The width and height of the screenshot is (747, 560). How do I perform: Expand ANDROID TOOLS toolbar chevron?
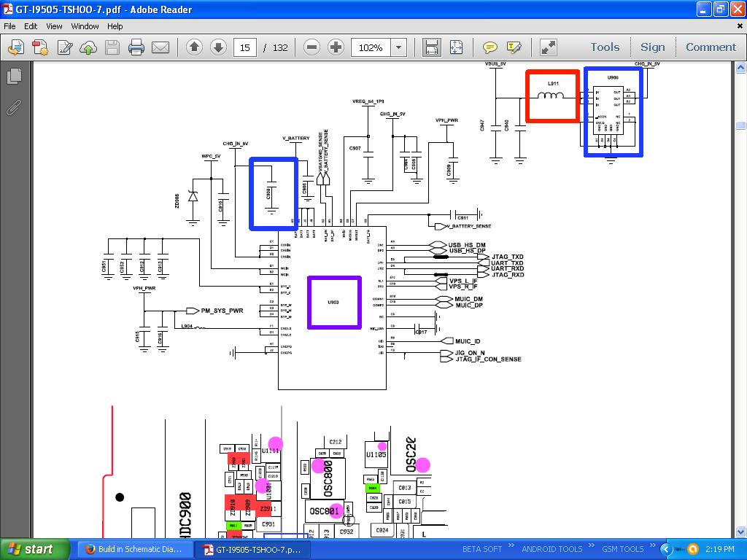pos(592,545)
